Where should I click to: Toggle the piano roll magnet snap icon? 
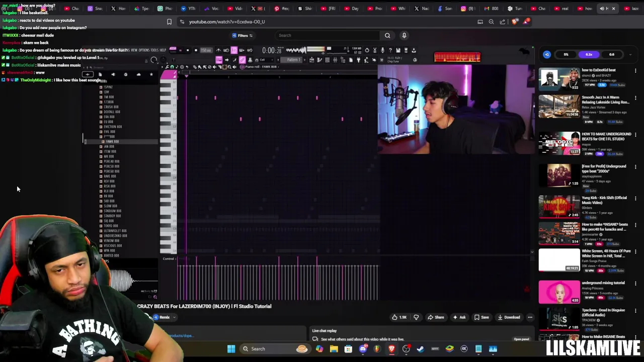[x=172, y=67]
